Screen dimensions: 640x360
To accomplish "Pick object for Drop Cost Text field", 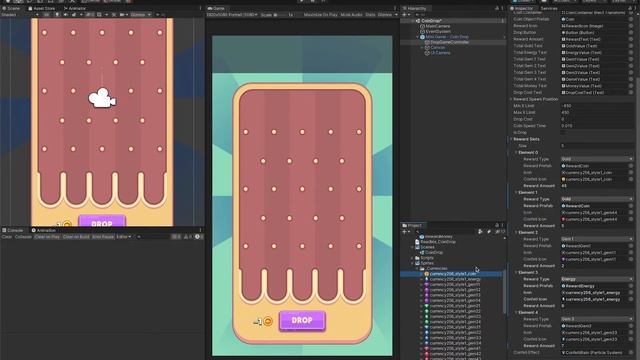I will pyautogui.click(x=631, y=92).
